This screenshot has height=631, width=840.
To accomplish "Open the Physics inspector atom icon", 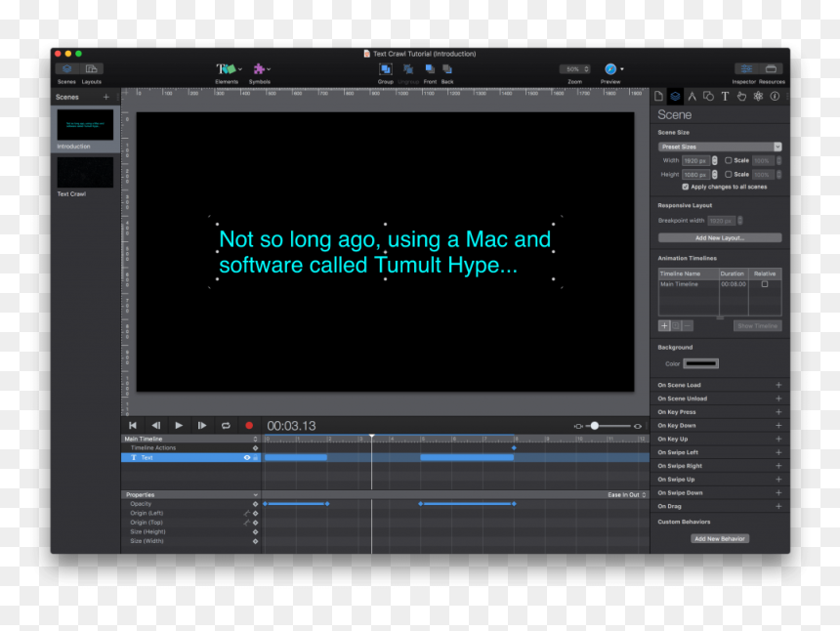I will click(x=758, y=97).
